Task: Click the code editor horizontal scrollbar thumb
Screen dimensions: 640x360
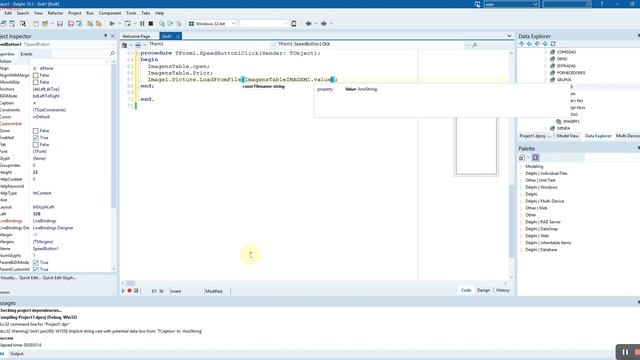Action: (130, 283)
